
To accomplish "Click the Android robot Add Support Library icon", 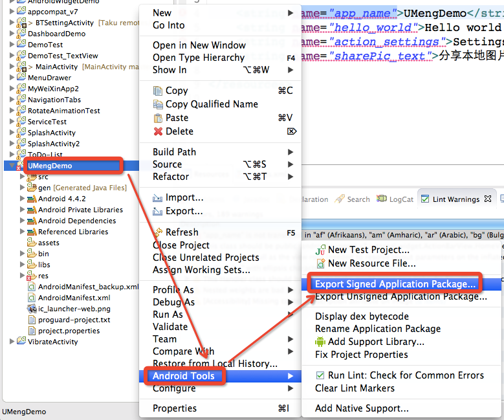I will click(320, 342).
